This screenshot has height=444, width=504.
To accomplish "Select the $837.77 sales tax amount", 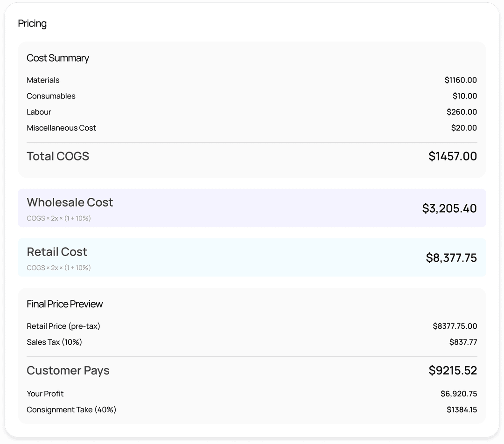I will [x=463, y=342].
